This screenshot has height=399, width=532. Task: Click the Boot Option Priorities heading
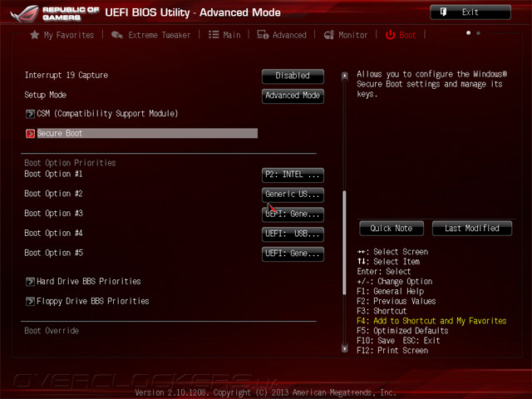70,163
